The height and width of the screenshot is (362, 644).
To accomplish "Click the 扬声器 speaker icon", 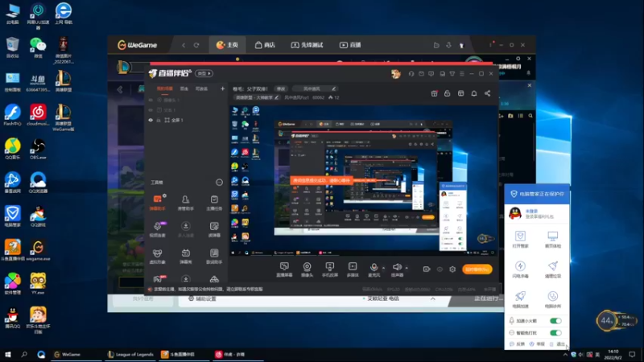I will [397, 269].
